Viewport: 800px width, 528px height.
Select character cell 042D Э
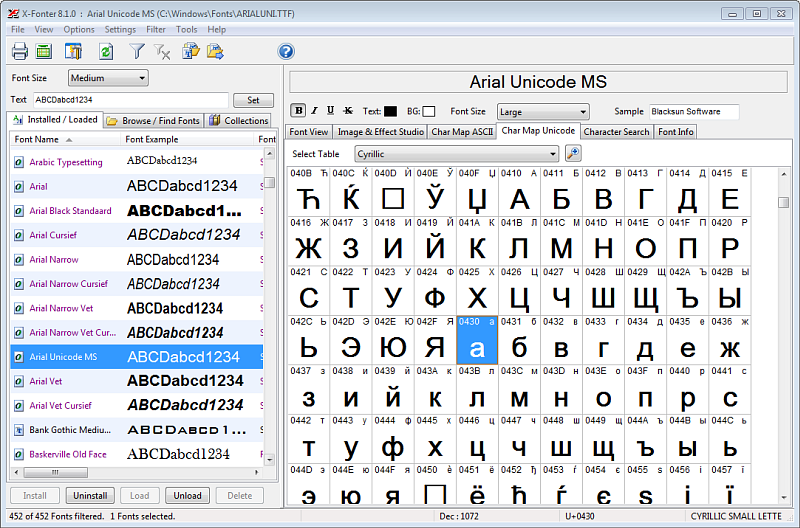351,340
